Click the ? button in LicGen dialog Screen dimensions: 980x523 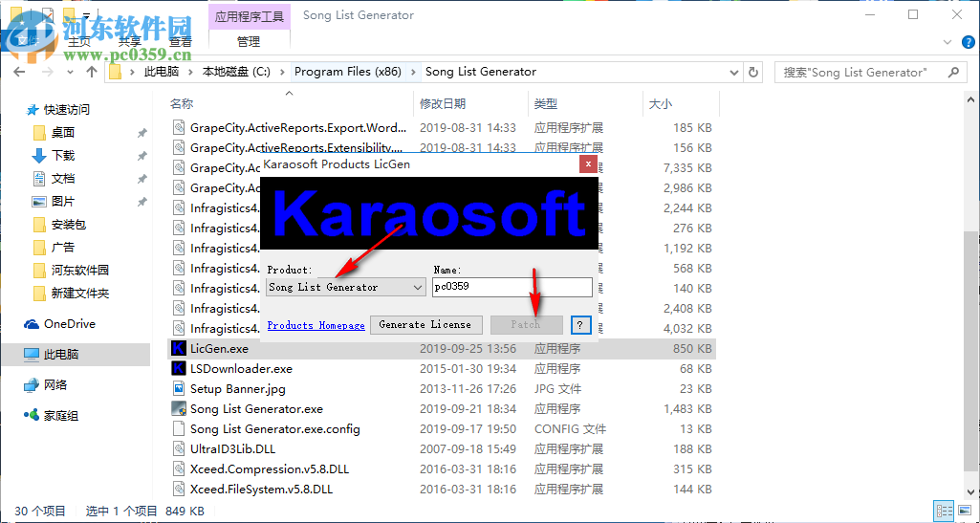(x=580, y=325)
